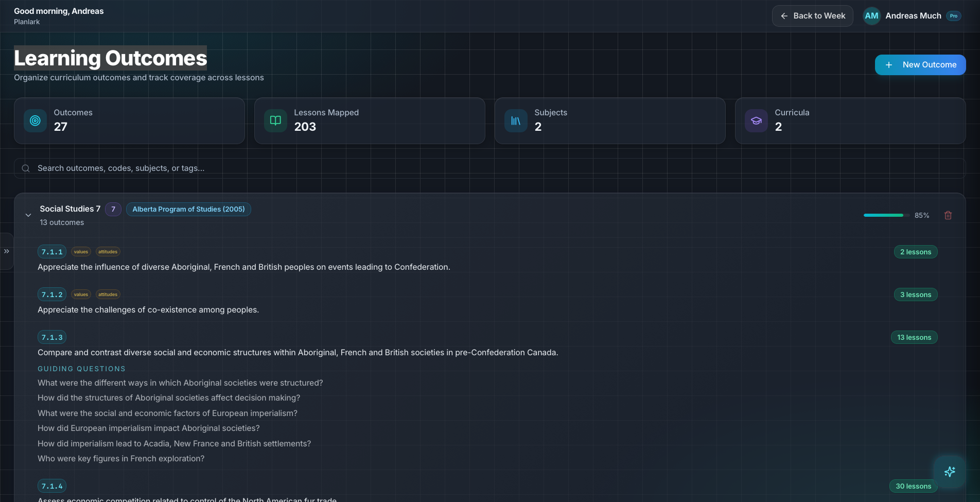Select the Subjects bar-chart icon
The width and height of the screenshot is (980, 502).
click(x=515, y=120)
